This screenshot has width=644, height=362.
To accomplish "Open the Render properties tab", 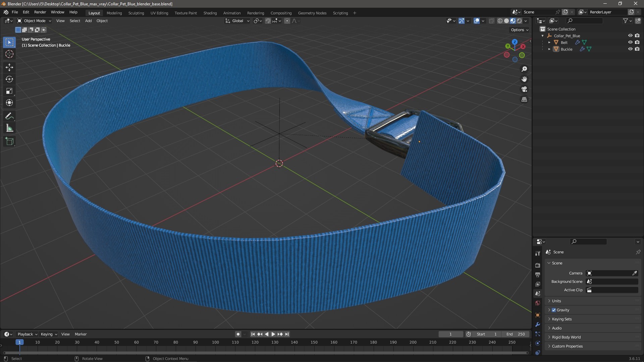I will (538, 265).
